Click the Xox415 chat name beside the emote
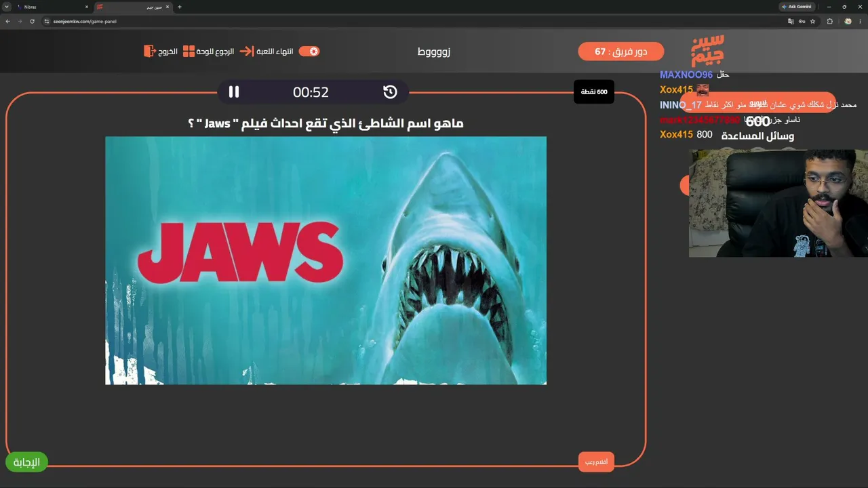Image resolution: width=868 pixels, height=488 pixels. click(x=676, y=90)
